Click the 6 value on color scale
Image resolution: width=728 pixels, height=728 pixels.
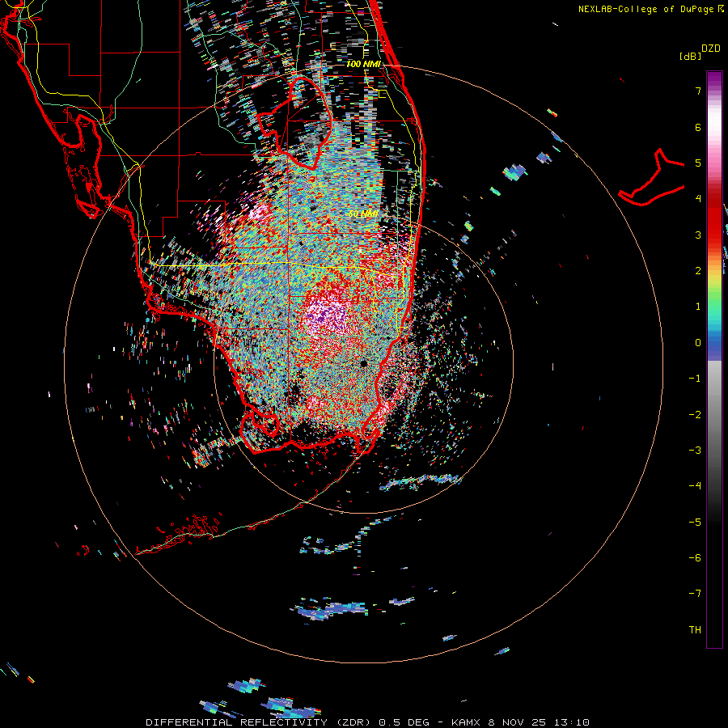697,127
